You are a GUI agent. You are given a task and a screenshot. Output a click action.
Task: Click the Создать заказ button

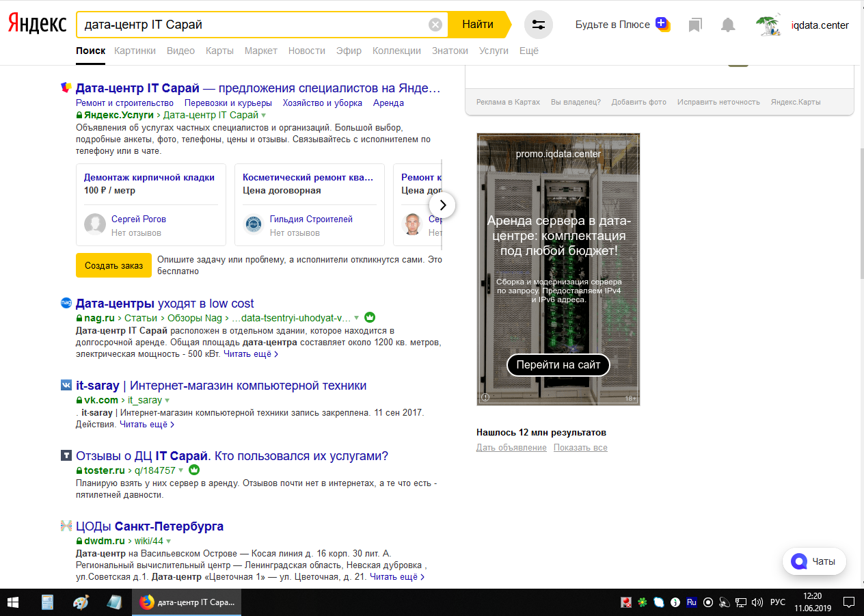tap(113, 265)
